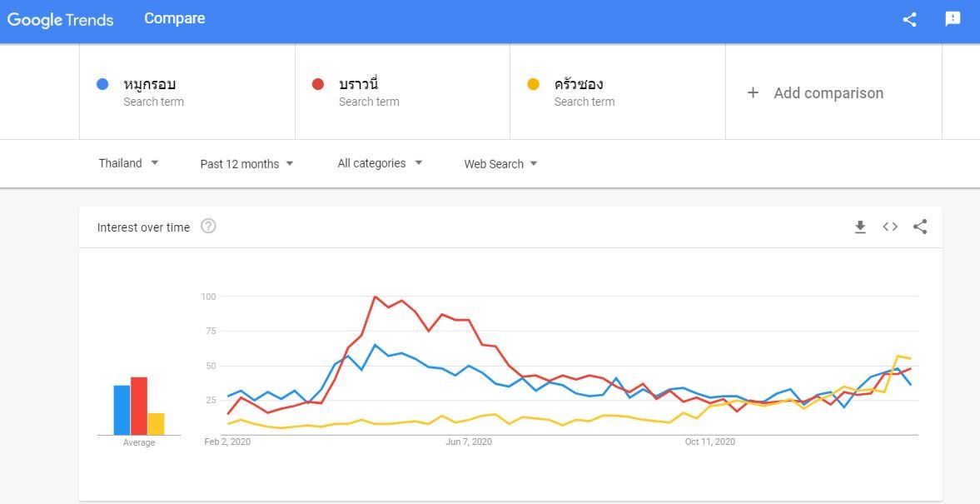The height and width of the screenshot is (504, 980).
Task: Open the Web Search type dropdown
Action: tap(500, 164)
